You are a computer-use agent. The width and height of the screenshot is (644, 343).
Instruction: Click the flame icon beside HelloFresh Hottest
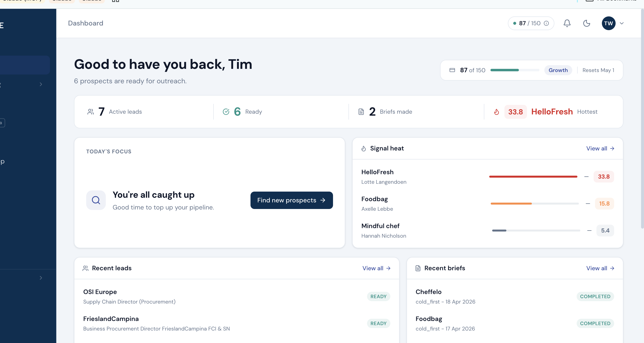tap(497, 112)
